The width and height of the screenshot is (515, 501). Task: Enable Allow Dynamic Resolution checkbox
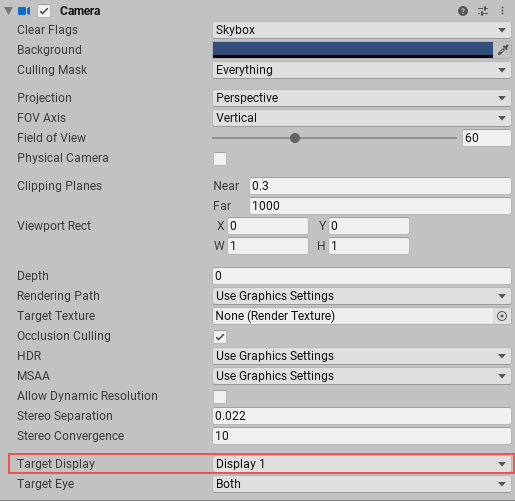(x=220, y=397)
